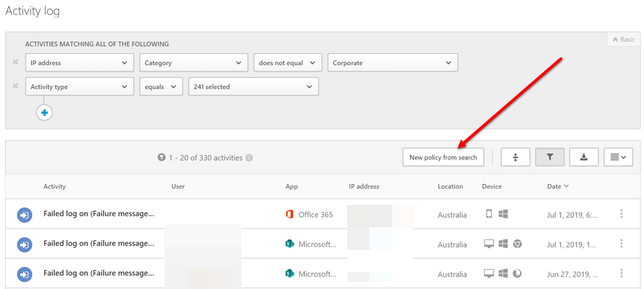Open the Corporate value dropdown
Viewport: 644px width, 289px height.
click(x=392, y=63)
